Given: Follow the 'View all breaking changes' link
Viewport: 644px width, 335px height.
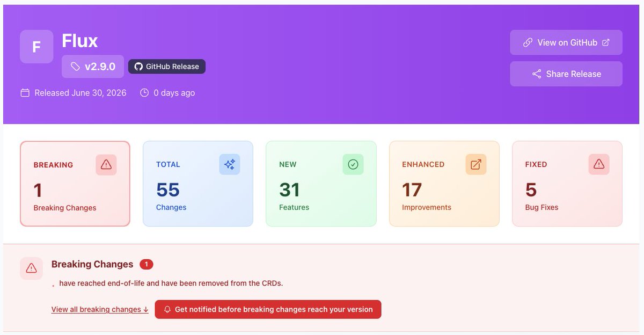Looking at the screenshot, I should pyautogui.click(x=100, y=309).
